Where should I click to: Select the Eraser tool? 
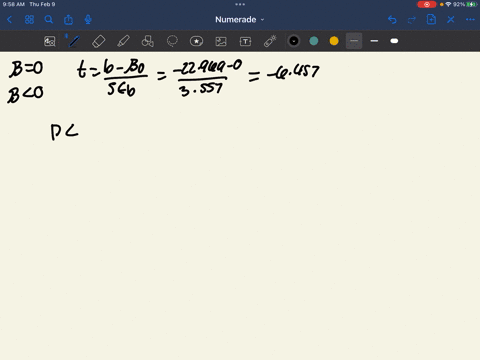tap(98, 41)
